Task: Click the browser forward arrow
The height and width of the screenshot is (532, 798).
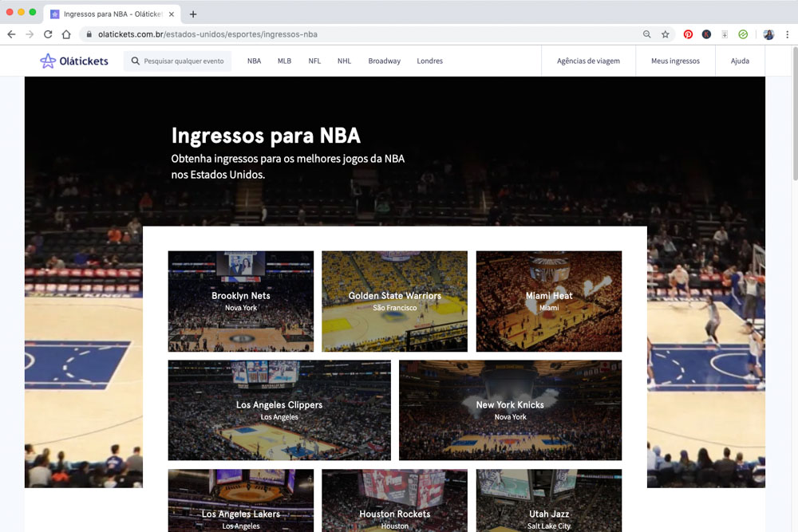Action: [x=30, y=34]
